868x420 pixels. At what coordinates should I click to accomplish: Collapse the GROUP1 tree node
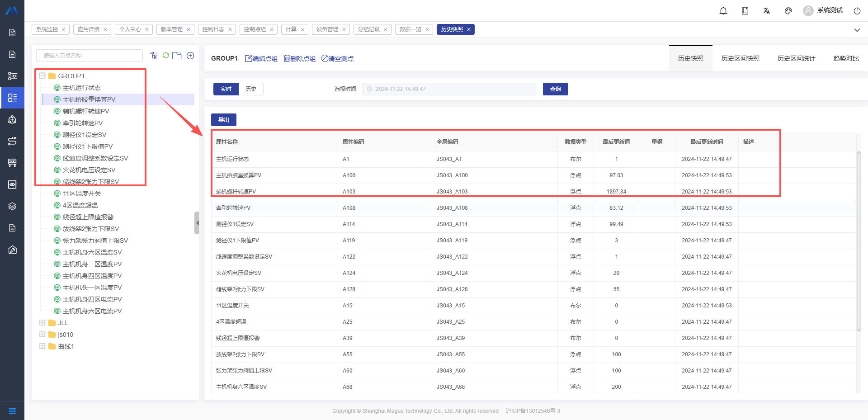point(42,76)
